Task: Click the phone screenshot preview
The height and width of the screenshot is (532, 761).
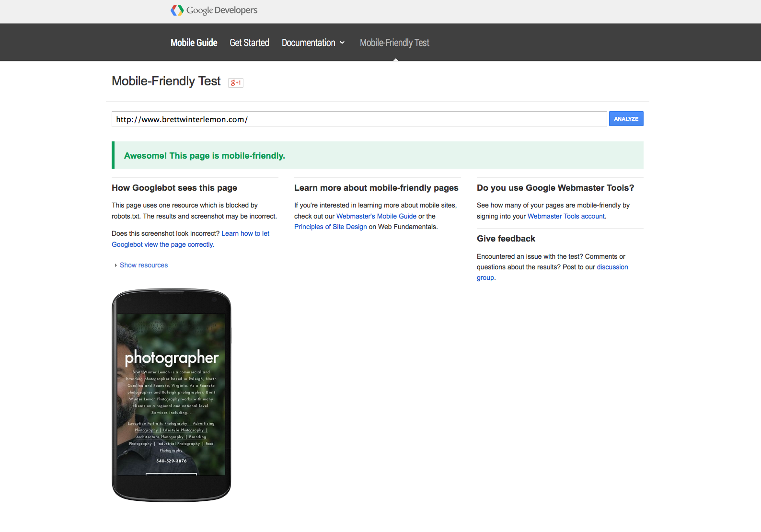Action: (x=172, y=395)
